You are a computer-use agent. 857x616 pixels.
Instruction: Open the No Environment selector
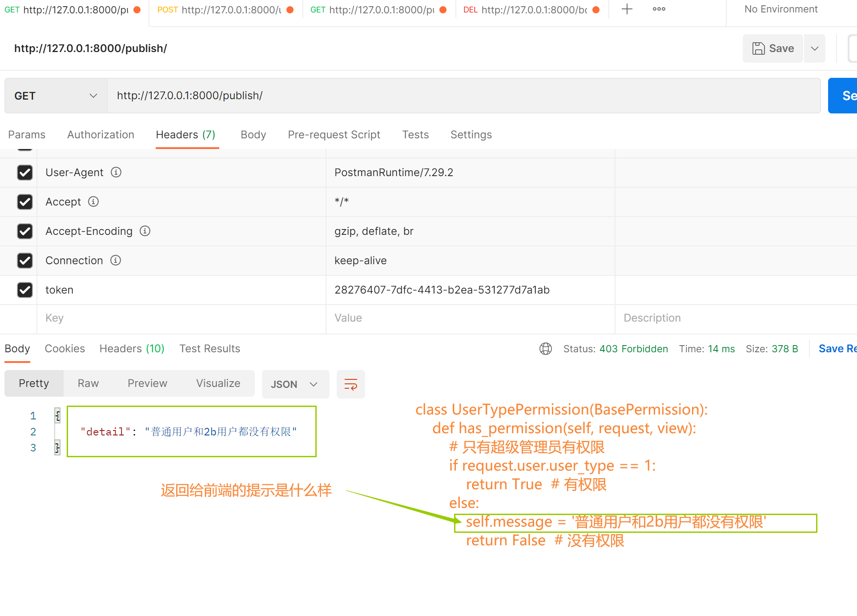point(781,9)
